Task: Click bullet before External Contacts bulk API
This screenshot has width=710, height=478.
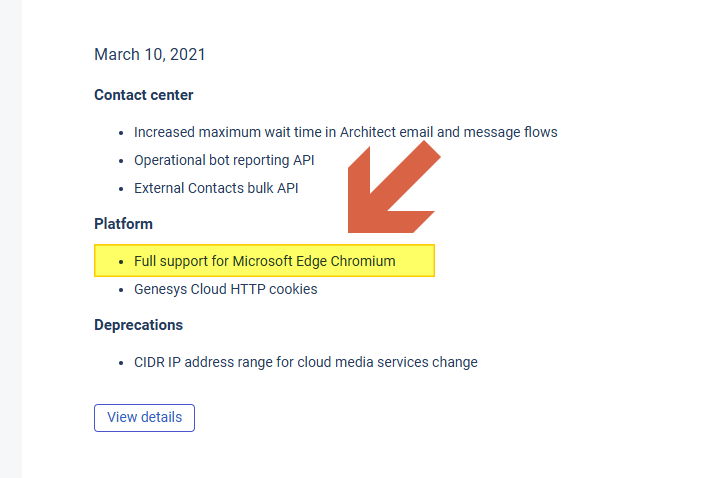Action: (x=121, y=189)
